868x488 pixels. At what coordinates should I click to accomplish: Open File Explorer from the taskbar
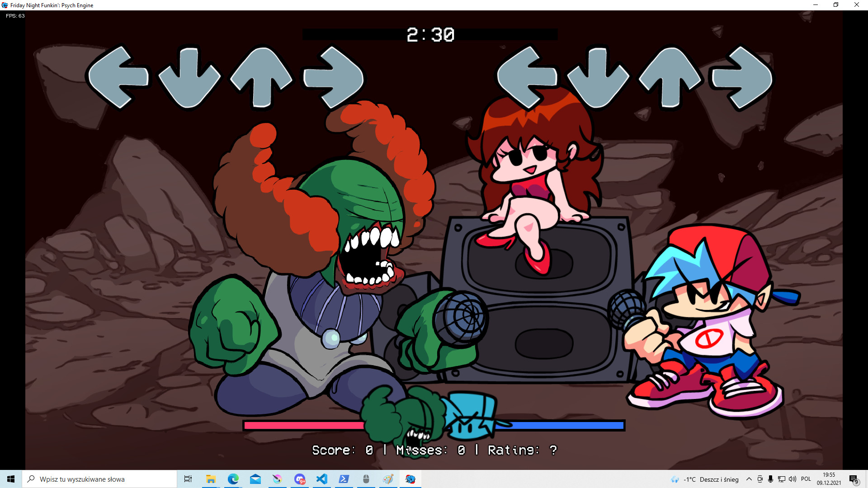tap(211, 479)
